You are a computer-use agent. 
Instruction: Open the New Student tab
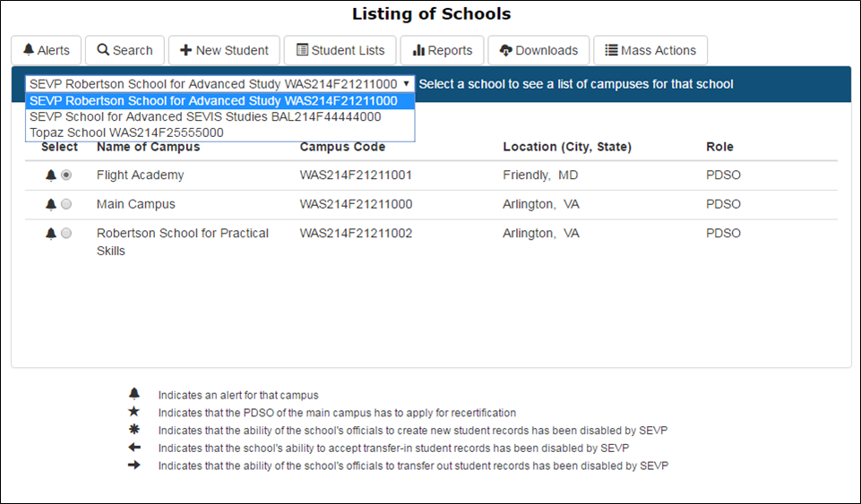(224, 50)
